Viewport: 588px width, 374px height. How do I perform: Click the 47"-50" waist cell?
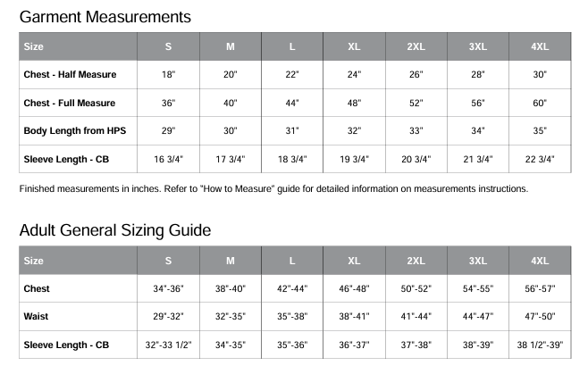click(x=540, y=317)
